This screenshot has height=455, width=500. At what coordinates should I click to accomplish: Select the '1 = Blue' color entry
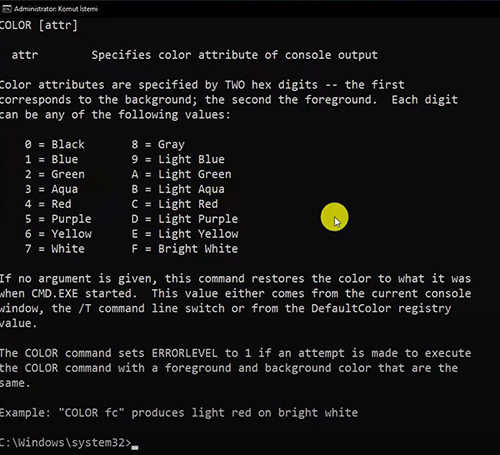pos(51,159)
